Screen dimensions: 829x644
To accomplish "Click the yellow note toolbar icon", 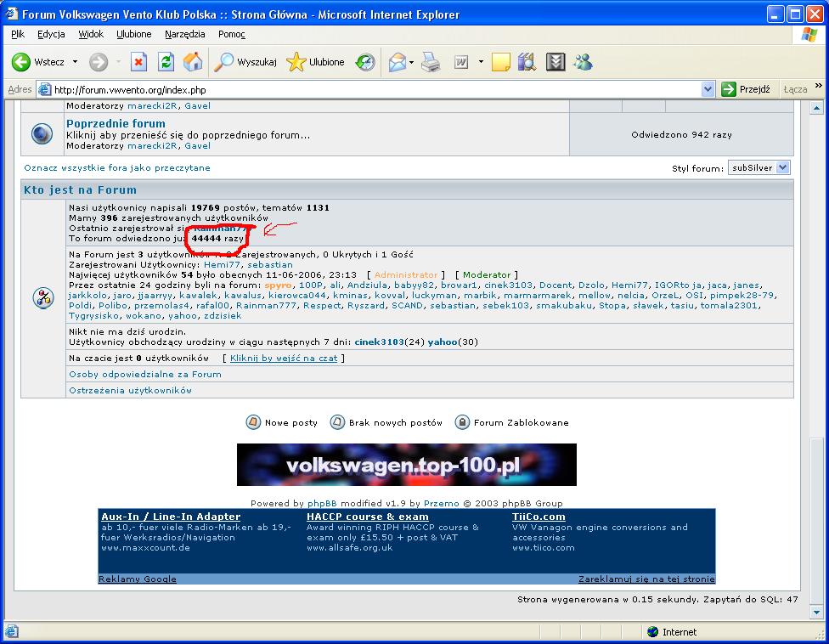I will pos(500,62).
